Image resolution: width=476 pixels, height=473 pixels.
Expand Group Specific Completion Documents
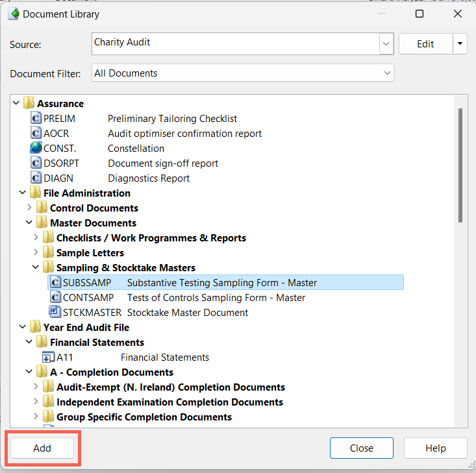click(x=36, y=416)
